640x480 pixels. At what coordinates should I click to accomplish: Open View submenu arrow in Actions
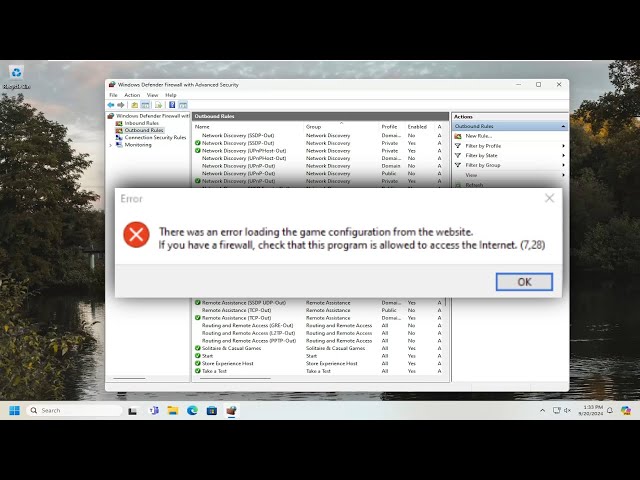click(x=563, y=175)
